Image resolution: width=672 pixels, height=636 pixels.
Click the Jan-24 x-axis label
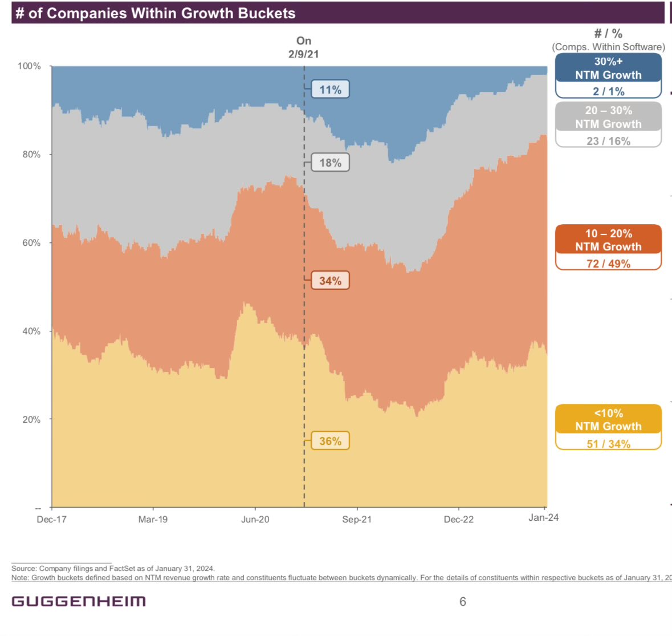pos(543,517)
